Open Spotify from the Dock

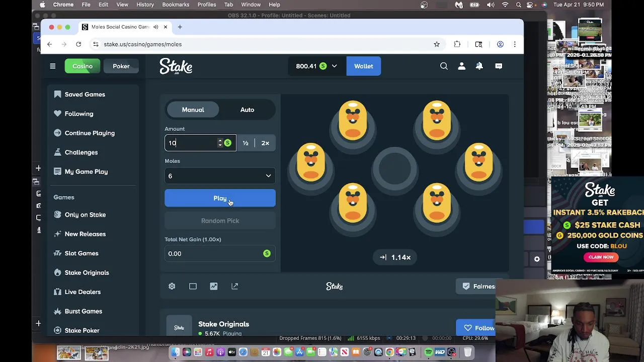point(429,352)
